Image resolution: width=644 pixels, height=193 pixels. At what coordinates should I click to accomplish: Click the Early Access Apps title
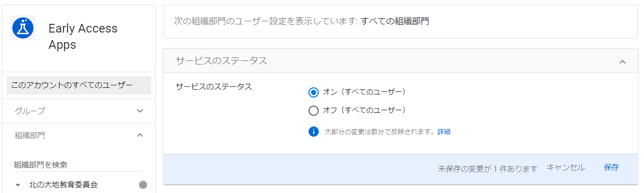pos(83,37)
